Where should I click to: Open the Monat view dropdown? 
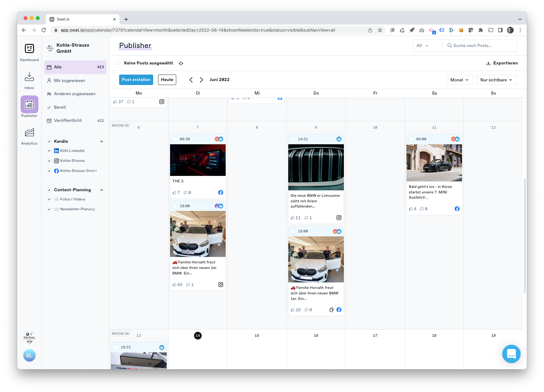pos(459,80)
